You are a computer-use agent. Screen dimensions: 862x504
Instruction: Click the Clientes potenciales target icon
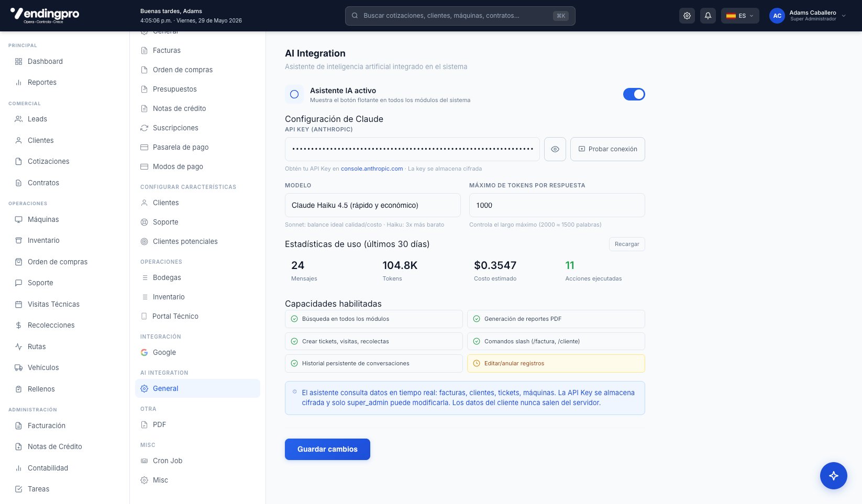pyautogui.click(x=144, y=241)
